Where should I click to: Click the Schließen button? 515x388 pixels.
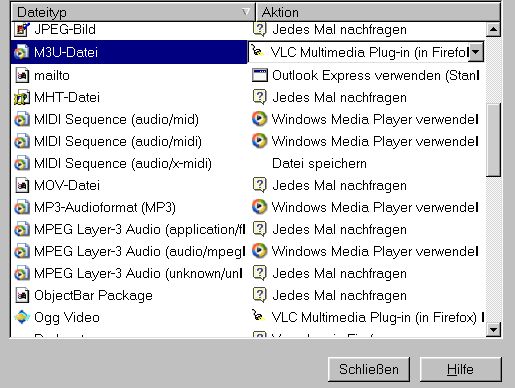(x=369, y=369)
